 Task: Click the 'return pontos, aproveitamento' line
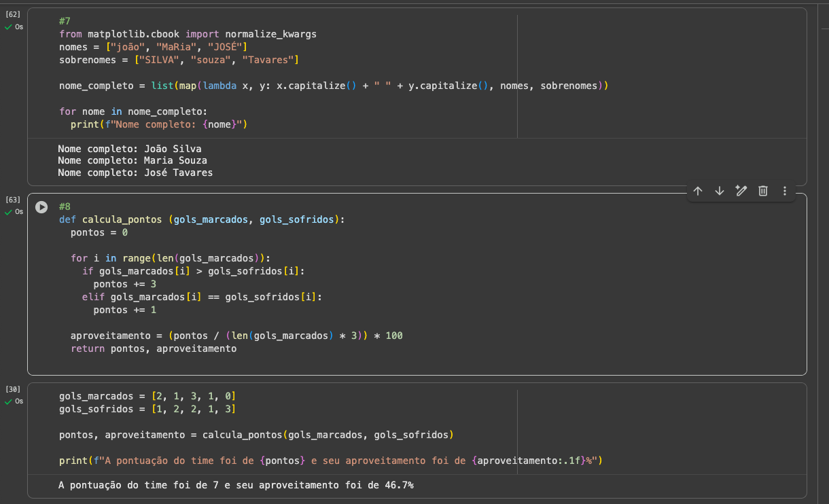point(154,349)
